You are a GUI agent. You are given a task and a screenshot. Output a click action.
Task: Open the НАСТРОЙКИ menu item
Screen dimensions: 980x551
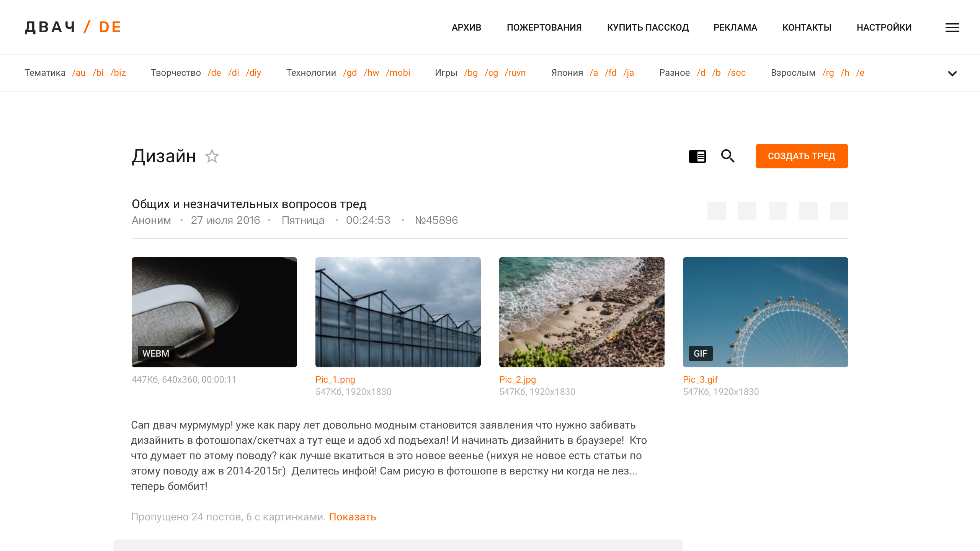(x=884, y=28)
